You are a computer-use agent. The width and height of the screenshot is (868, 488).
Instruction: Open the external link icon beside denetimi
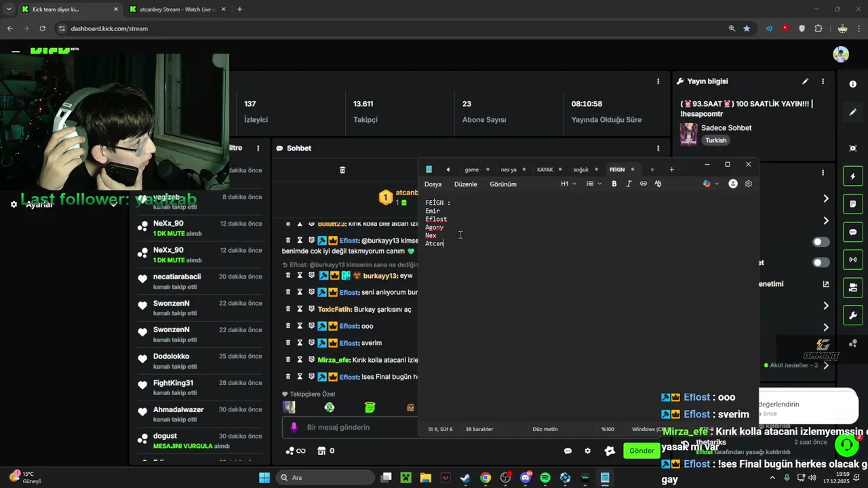(x=825, y=284)
